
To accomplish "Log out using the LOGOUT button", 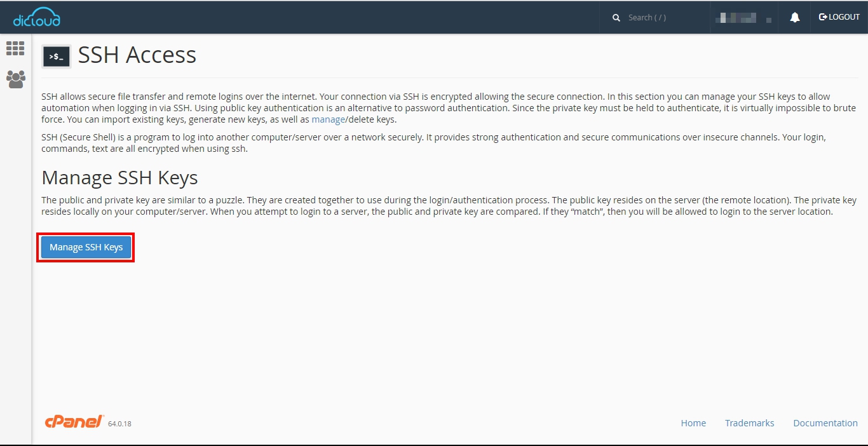I will pos(839,17).
